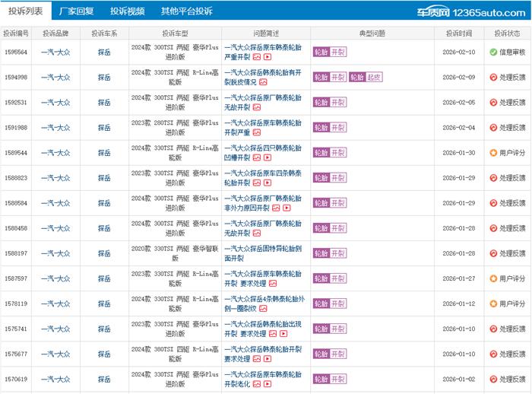The image size is (532, 394).
Task: Click green 信息审核 status icon for 1595564
Action: [x=493, y=52]
